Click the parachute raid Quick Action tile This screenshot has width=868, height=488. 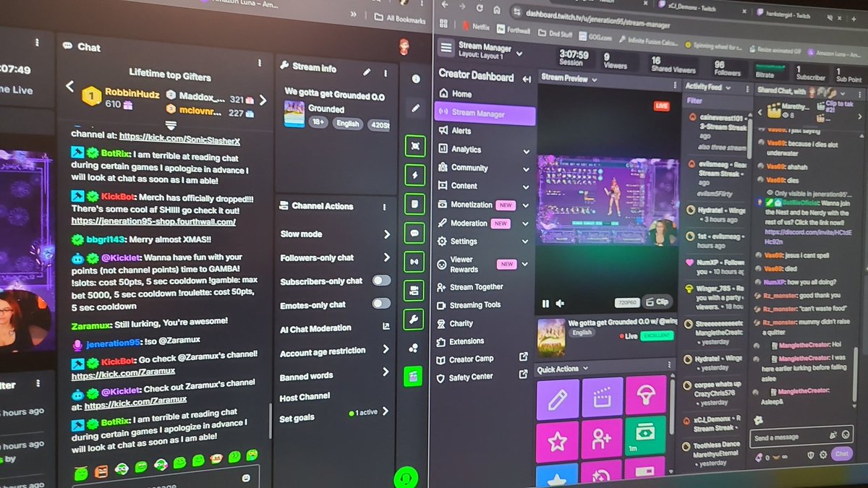coord(645,395)
